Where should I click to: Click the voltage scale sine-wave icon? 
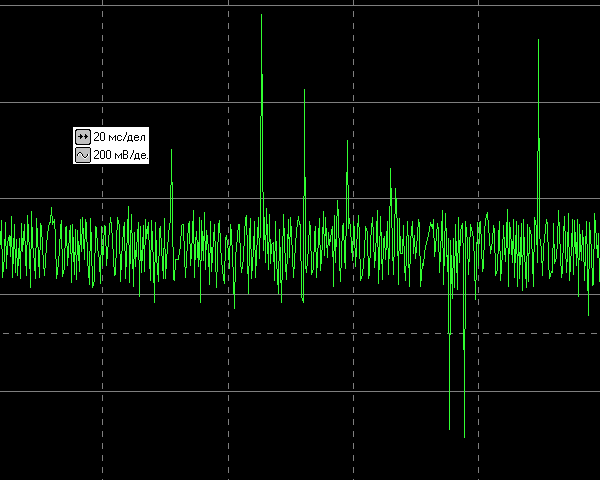click(x=83, y=155)
